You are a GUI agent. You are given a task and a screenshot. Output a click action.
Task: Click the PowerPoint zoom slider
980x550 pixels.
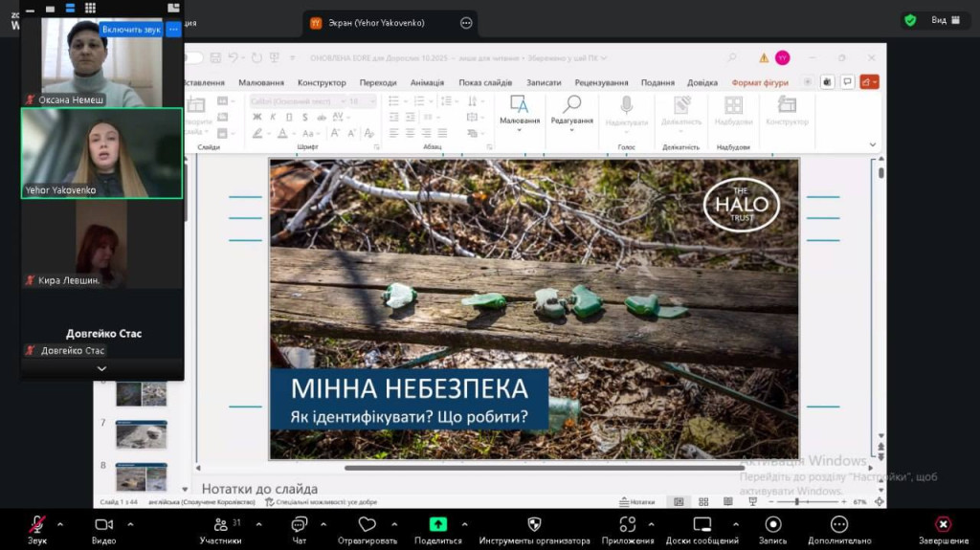tap(796, 501)
